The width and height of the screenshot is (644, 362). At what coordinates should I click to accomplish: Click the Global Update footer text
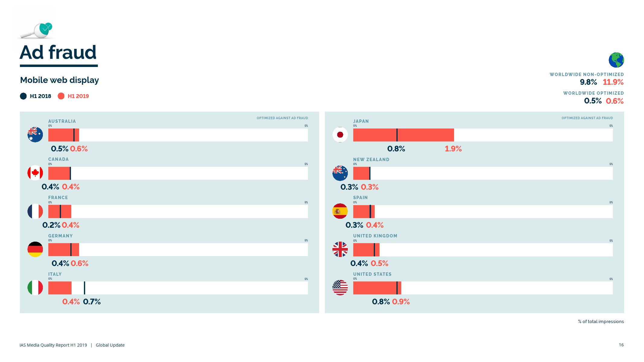[110, 345]
